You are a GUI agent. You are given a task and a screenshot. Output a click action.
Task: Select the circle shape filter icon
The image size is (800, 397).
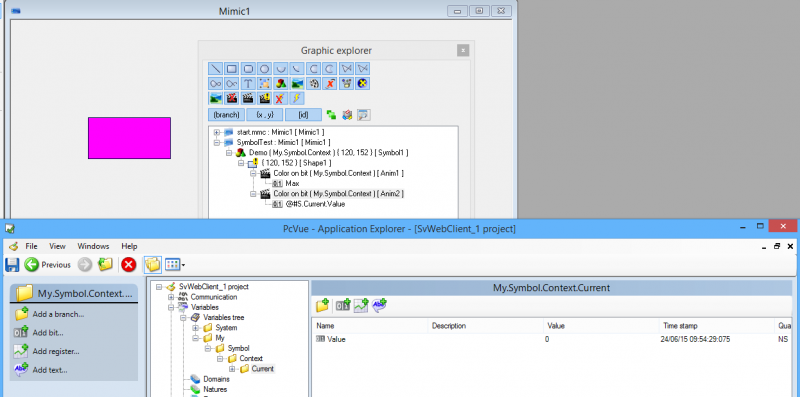(x=264, y=68)
